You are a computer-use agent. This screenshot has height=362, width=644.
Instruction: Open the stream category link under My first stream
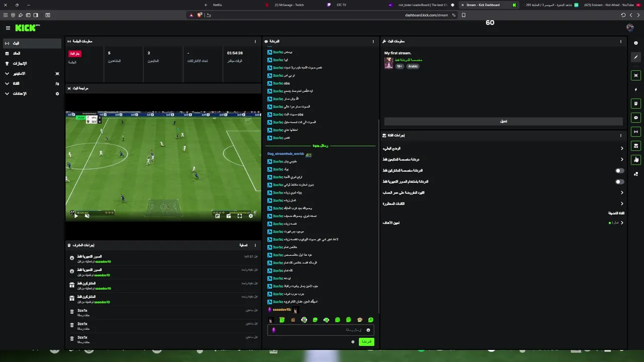pyautogui.click(x=409, y=60)
